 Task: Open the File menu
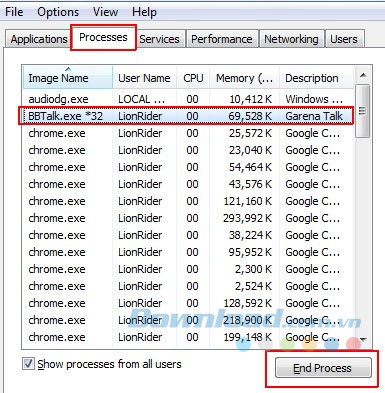[14, 12]
